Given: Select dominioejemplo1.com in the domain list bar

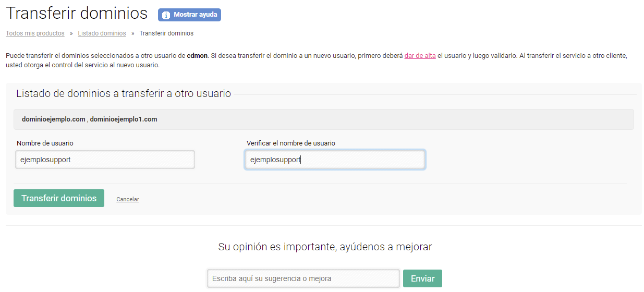Looking at the screenshot, I should [x=123, y=119].
